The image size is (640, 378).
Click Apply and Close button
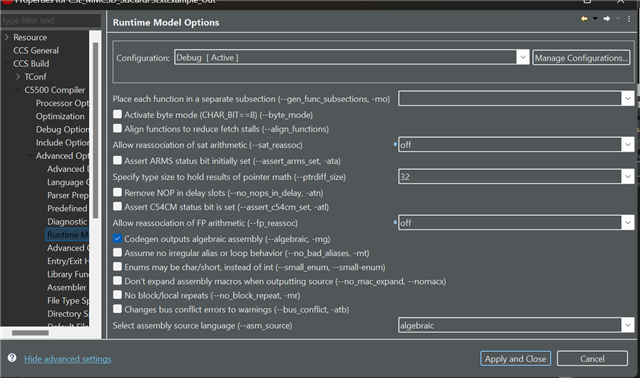tap(516, 358)
